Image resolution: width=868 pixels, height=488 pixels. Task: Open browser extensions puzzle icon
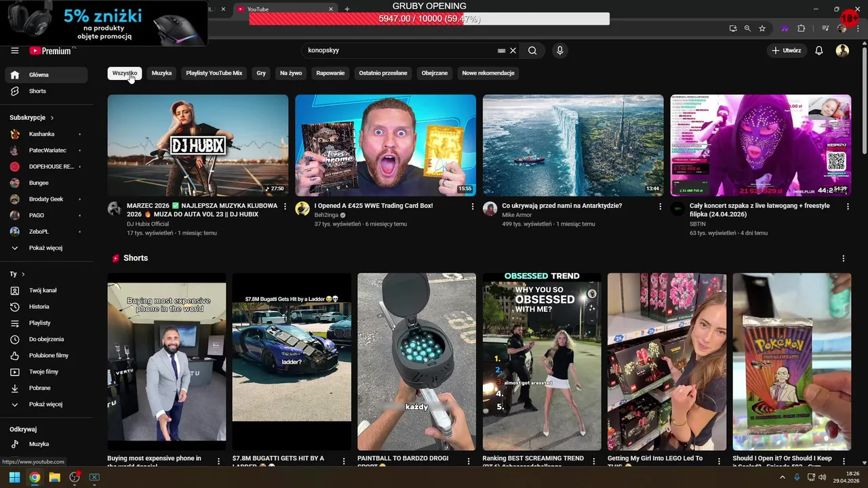point(802,28)
